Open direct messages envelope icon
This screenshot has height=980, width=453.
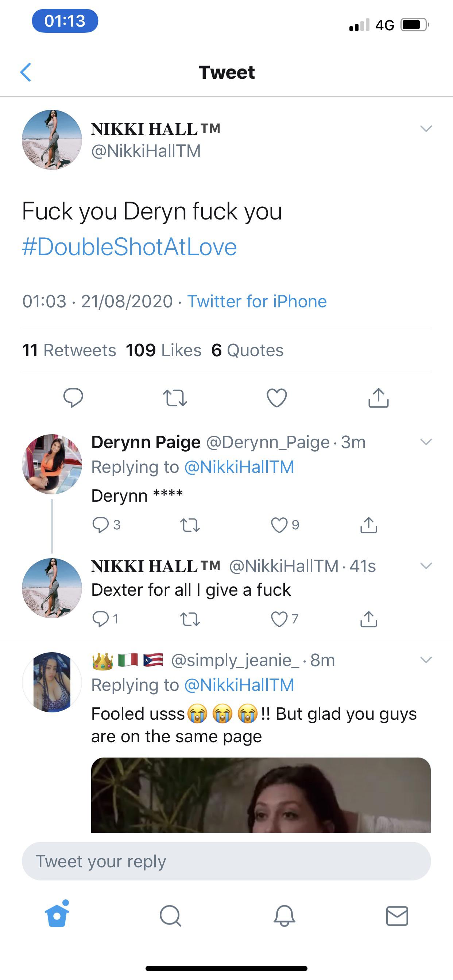397,915
